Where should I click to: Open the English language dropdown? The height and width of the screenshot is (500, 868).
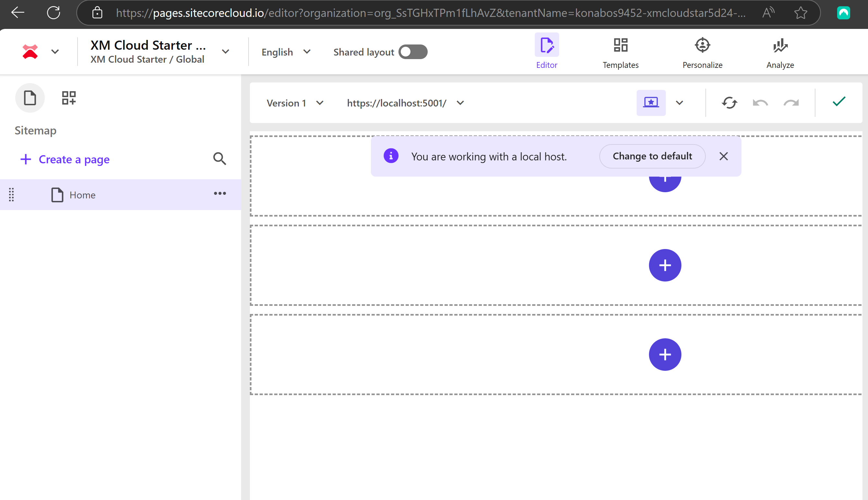click(286, 52)
